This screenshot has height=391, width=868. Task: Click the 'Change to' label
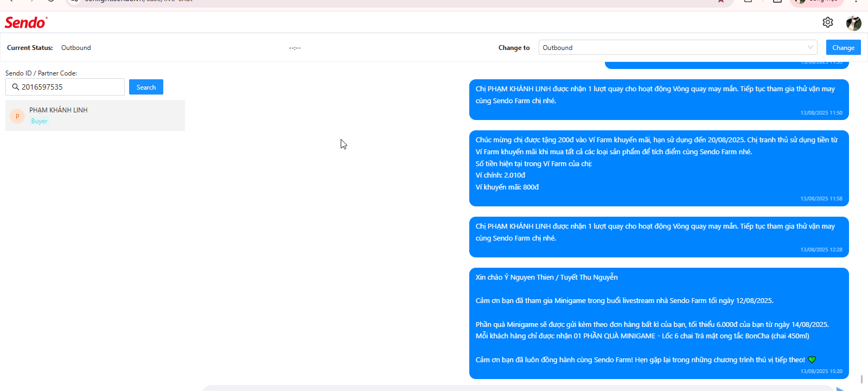click(x=514, y=48)
